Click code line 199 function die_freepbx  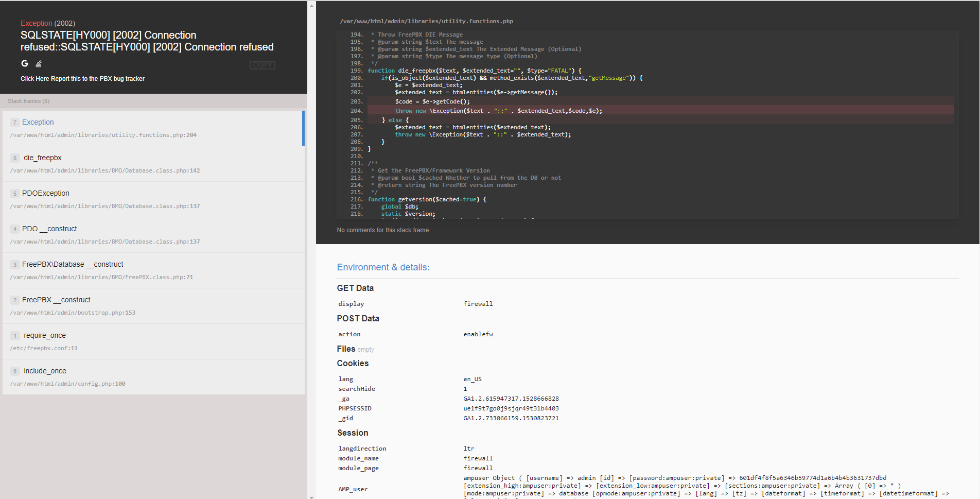point(475,71)
